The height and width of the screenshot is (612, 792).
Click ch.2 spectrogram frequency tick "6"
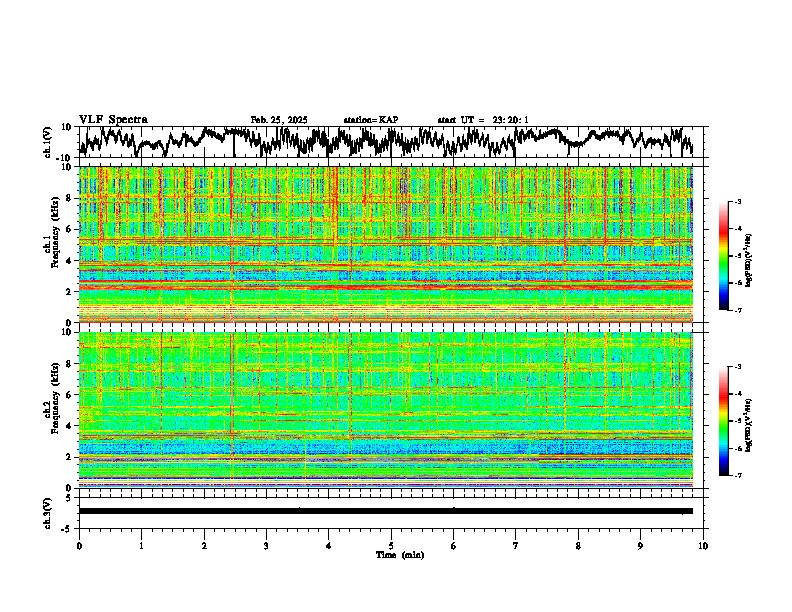tap(71, 395)
